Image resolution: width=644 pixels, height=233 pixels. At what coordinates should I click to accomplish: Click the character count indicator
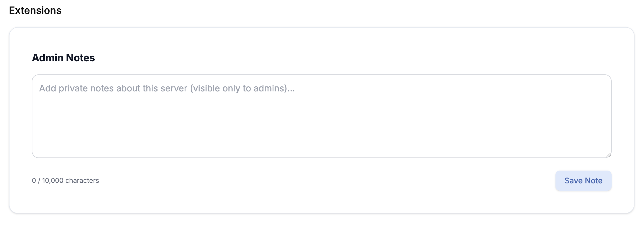tap(65, 181)
